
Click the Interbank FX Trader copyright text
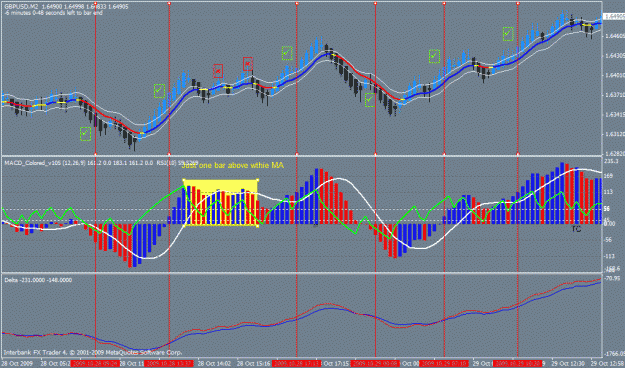coord(93,352)
